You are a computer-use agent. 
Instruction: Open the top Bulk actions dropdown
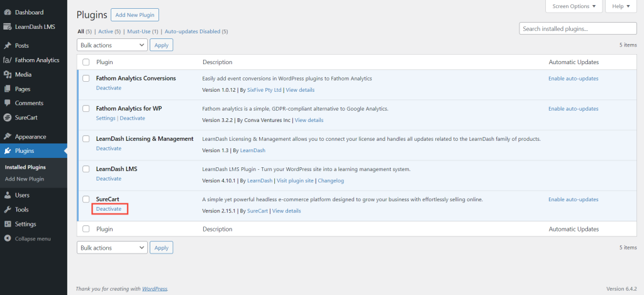pos(112,45)
